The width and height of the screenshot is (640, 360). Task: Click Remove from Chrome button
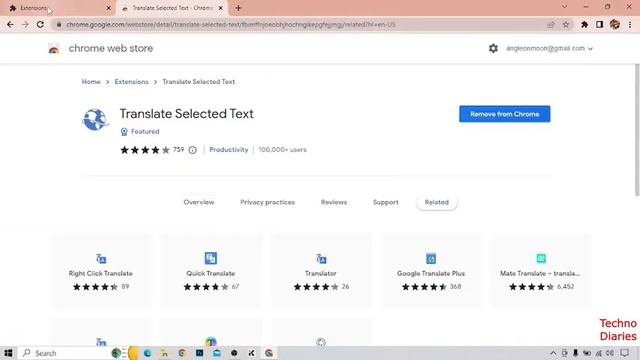pyautogui.click(x=504, y=114)
